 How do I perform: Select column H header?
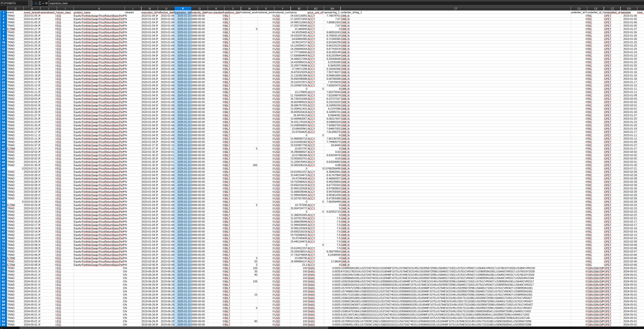pyautogui.click(x=32, y=9)
